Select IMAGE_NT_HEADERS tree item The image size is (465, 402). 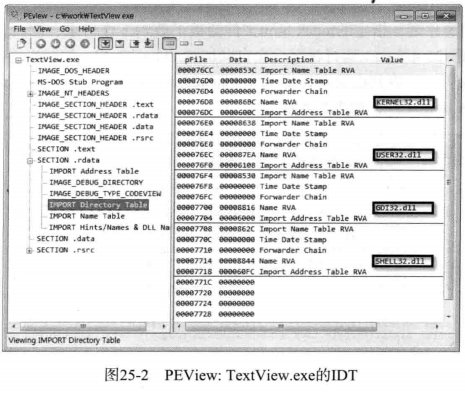click(x=73, y=93)
